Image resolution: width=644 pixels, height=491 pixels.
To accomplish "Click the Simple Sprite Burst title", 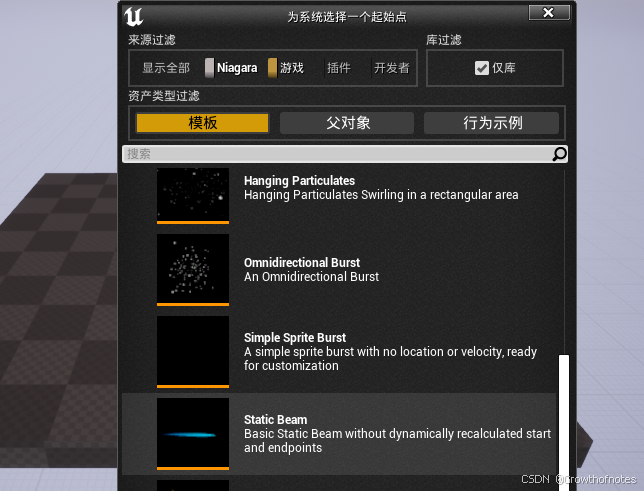I will 295,338.
